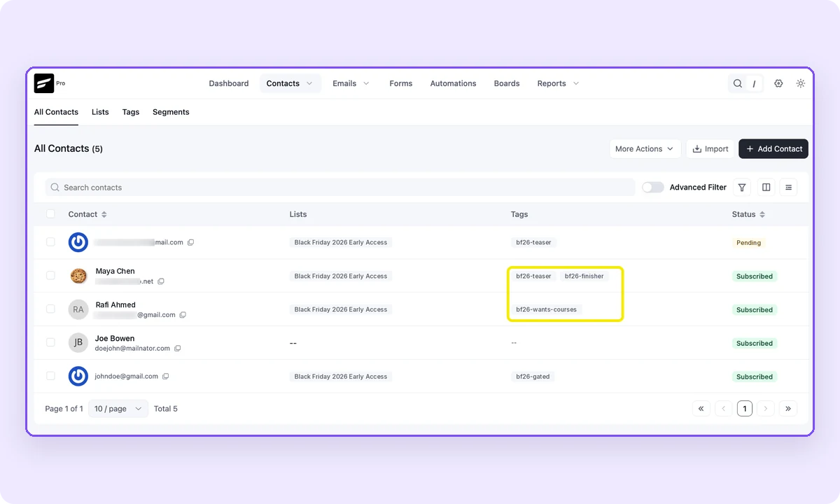Switch theme with the sun icon
Screen dimensions: 840x504
(801, 83)
